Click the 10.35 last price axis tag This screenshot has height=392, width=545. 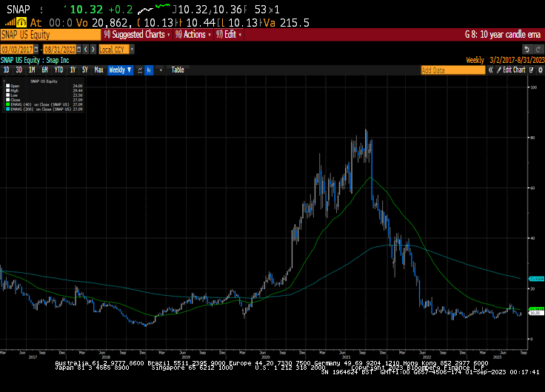click(x=537, y=313)
